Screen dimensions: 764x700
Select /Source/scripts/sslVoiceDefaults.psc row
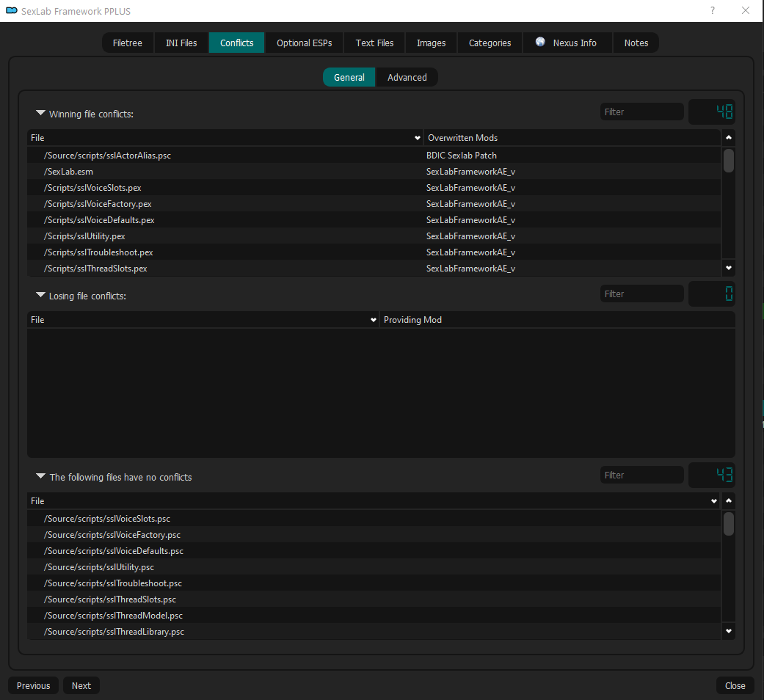click(374, 551)
